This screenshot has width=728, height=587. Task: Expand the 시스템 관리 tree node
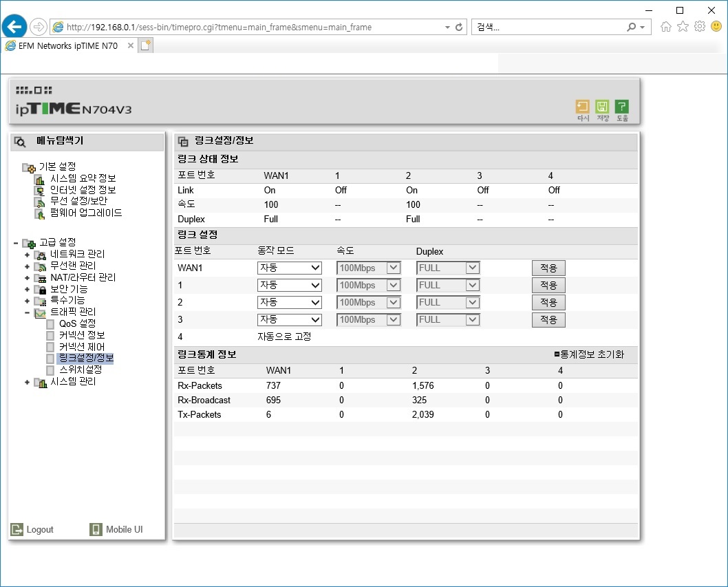27,382
